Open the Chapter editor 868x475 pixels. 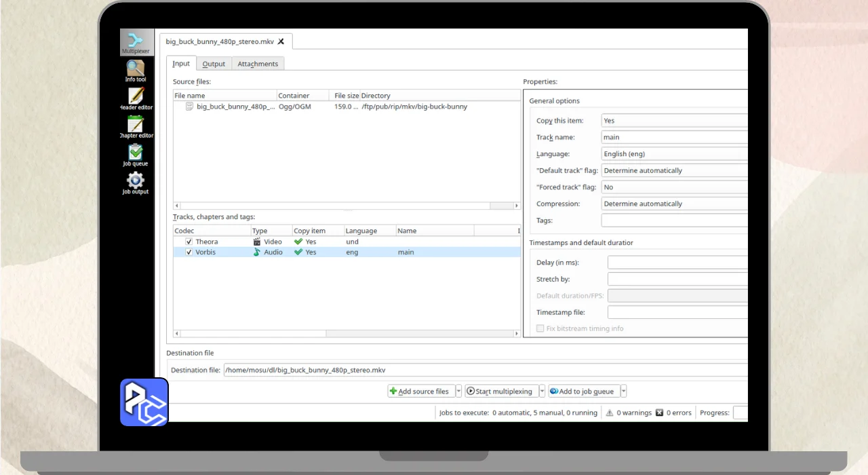click(136, 126)
